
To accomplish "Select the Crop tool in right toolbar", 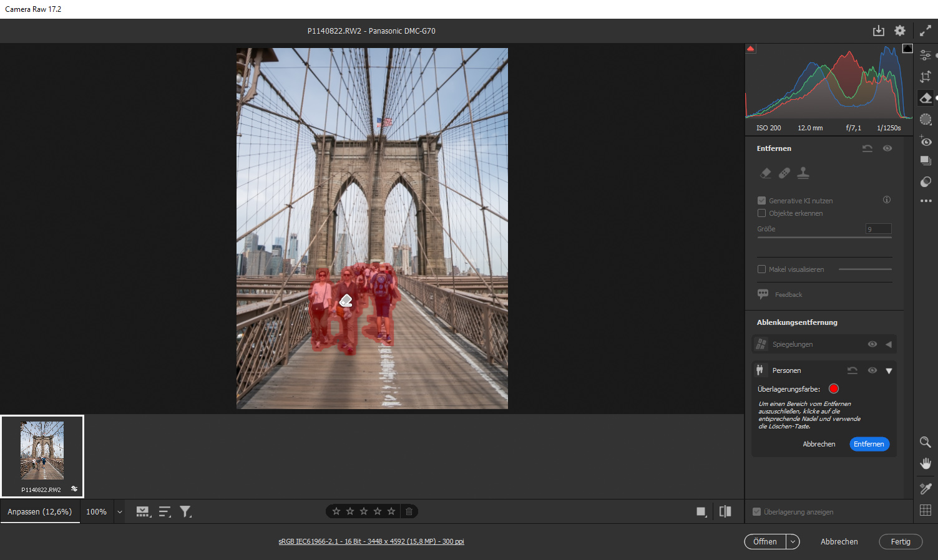I will point(926,77).
